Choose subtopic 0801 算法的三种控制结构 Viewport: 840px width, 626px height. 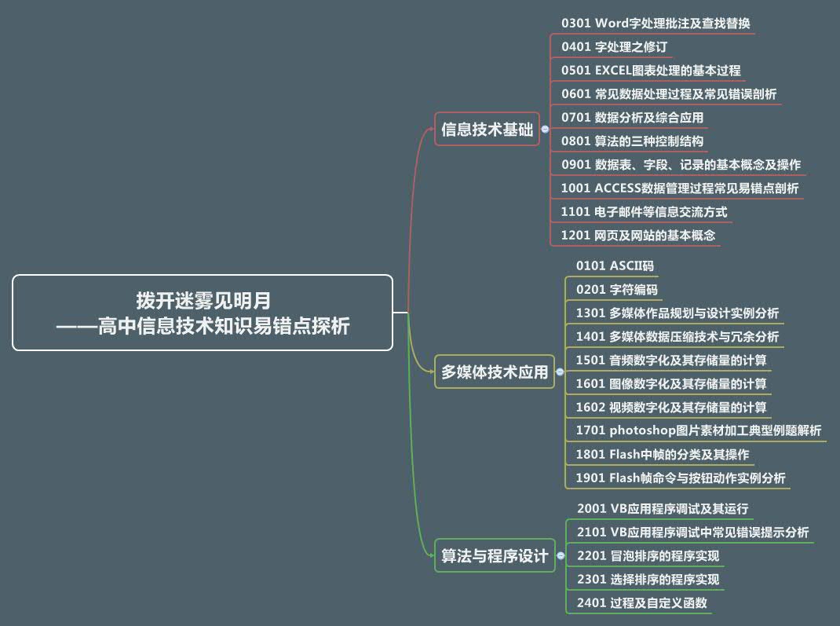point(633,141)
